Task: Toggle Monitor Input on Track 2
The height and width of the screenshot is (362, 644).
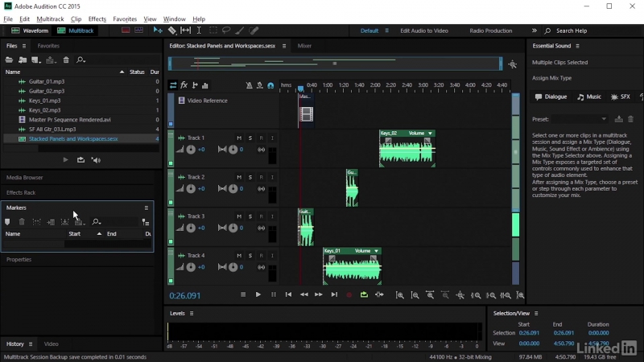Action: tap(272, 177)
